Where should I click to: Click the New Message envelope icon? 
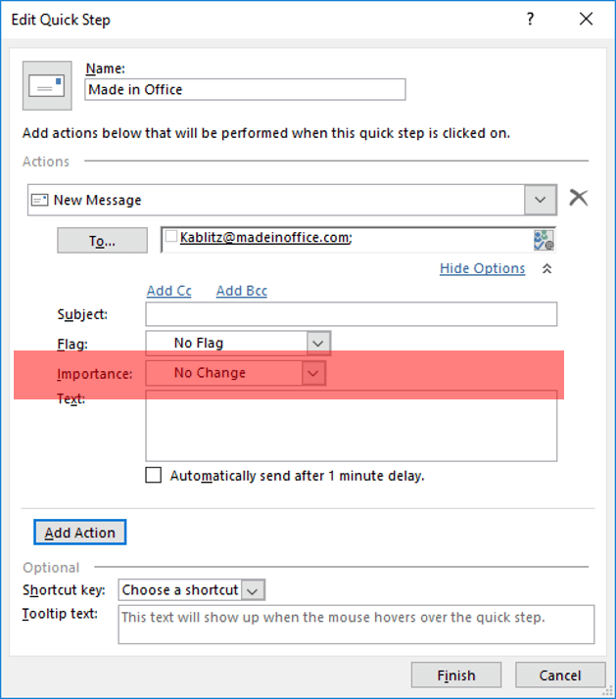(x=40, y=200)
